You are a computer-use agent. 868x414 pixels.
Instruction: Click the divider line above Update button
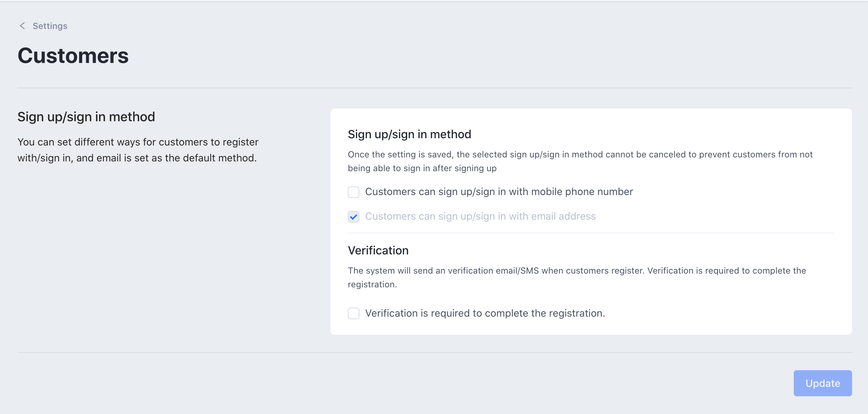click(434, 352)
